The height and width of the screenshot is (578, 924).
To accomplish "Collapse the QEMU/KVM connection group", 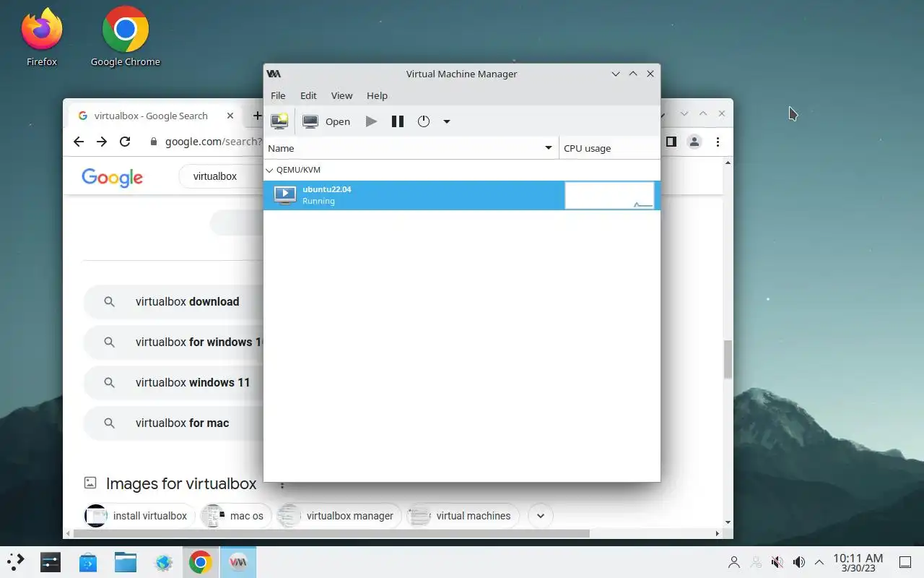I will (270, 170).
